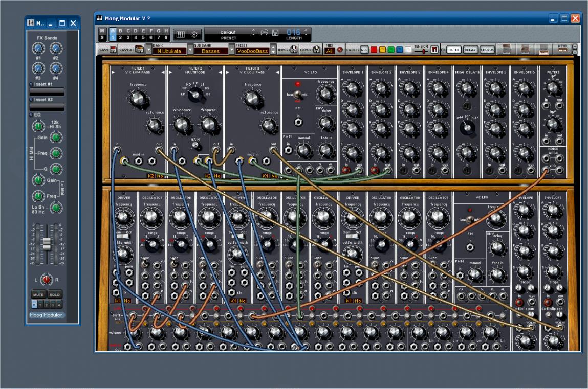Click Filter 1 audio out jack
Viewport: 588px width, 389px height.
click(159, 150)
